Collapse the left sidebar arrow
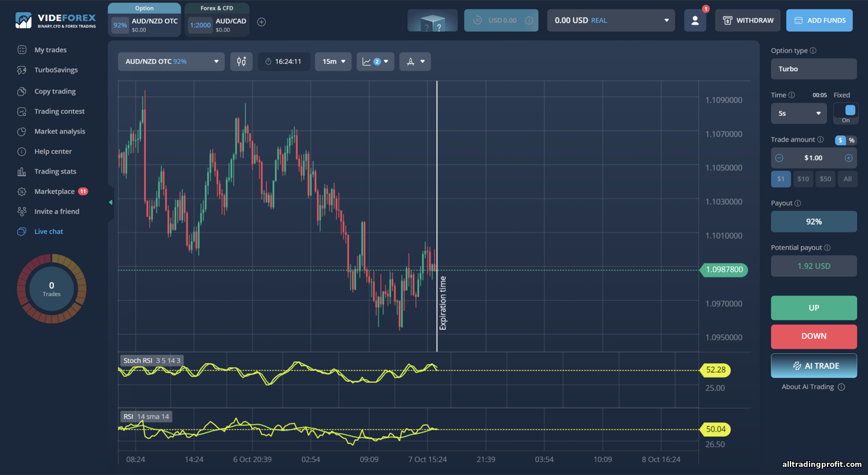 pos(111,202)
